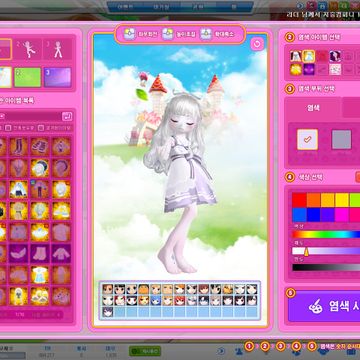Select the purple boots pair item
The image size is (360, 360).
click(40, 254)
